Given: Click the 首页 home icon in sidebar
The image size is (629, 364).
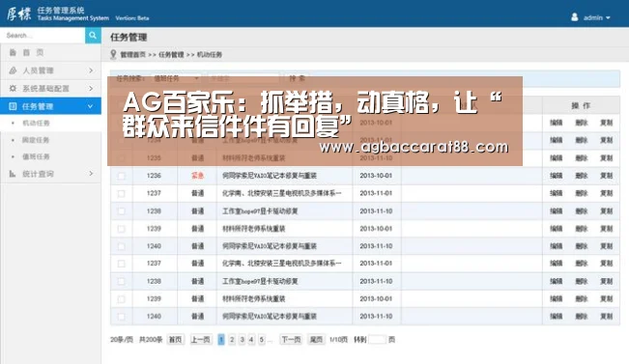Looking at the screenshot, I should [x=13, y=52].
